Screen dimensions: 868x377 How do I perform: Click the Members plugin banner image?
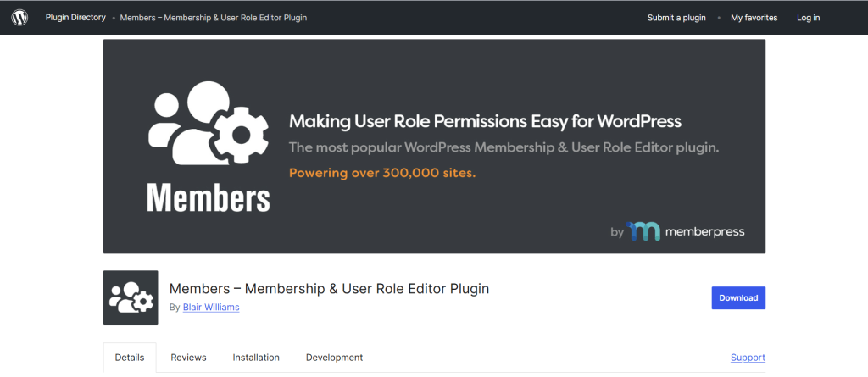tap(434, 147)
